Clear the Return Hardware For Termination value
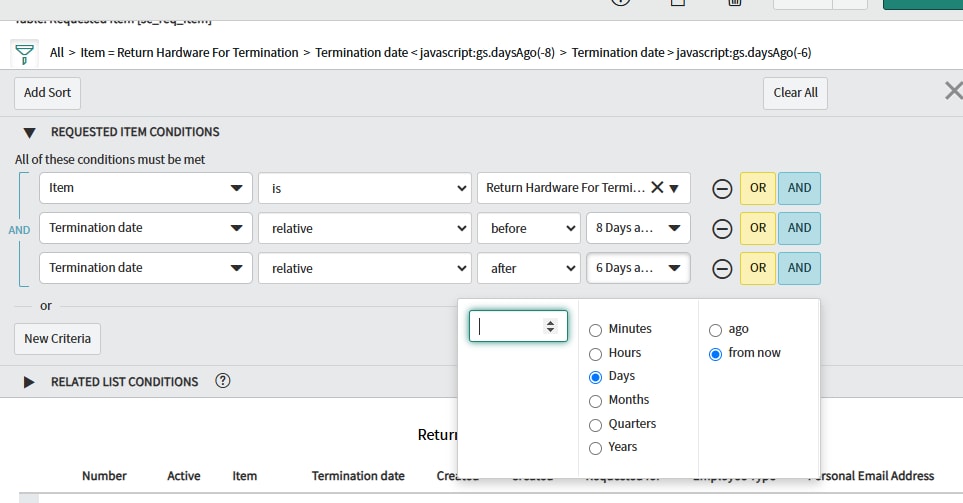This screenshot has width=963, height=503. click(657, 187)
